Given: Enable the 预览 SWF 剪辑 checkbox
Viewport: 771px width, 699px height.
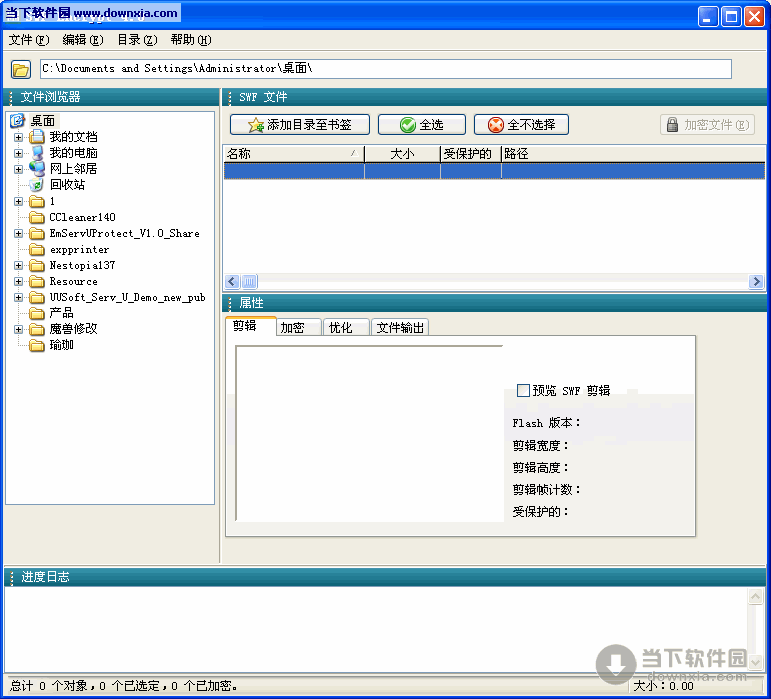Looking at the screenshot, I should [523, 390].
